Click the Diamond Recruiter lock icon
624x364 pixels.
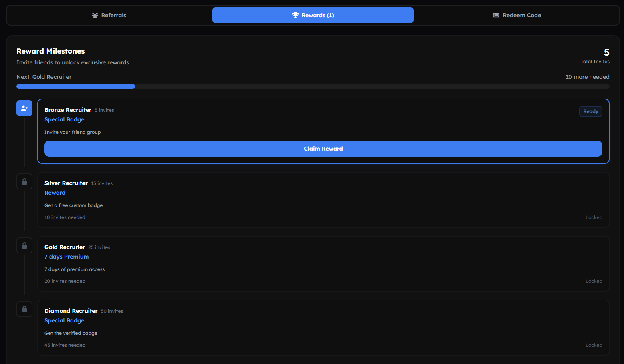(x=24, y=309)
